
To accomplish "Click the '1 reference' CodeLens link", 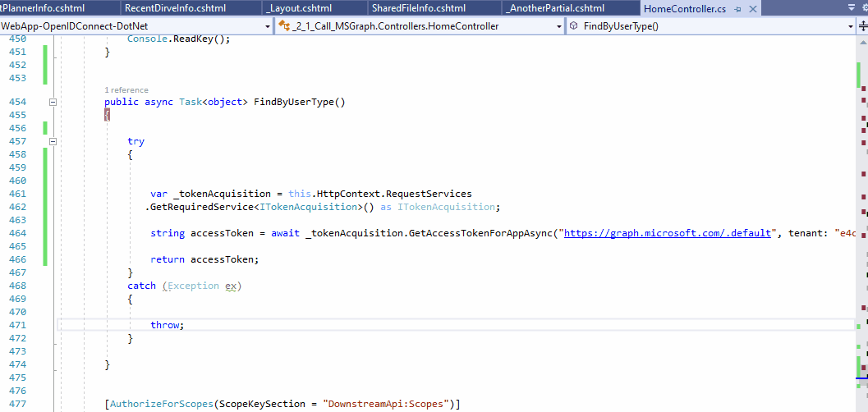I will [126, 89].
